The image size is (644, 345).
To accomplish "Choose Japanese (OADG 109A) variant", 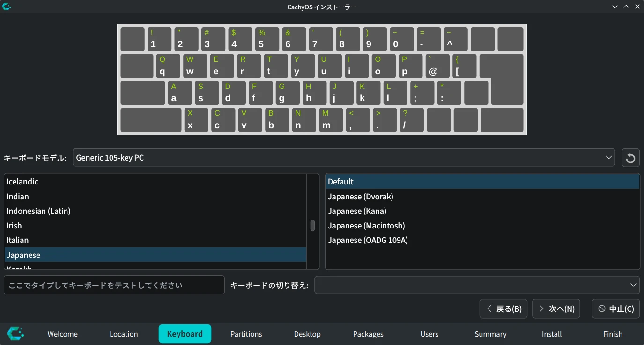I will coord(368,240).
